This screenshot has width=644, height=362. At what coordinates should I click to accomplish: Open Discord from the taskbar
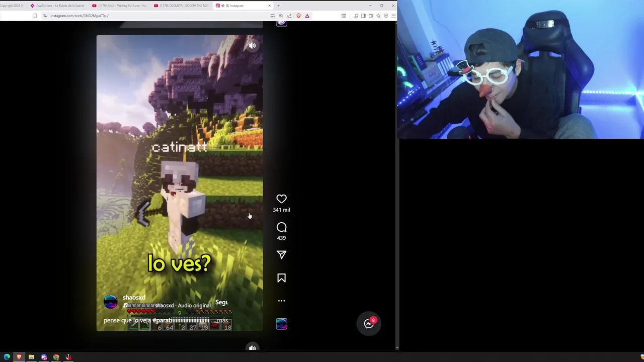44,357
